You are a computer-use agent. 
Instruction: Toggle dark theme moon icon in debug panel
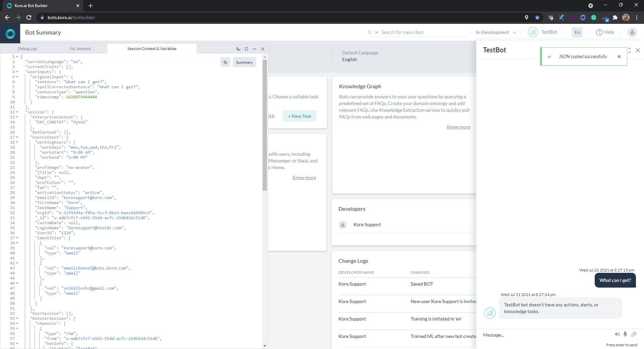tap(238, 49)
